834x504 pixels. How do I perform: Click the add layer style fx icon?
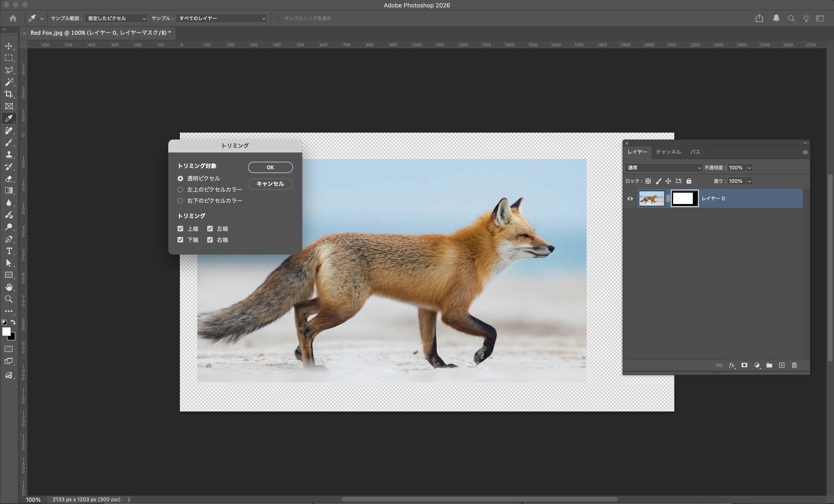(732, 365)
